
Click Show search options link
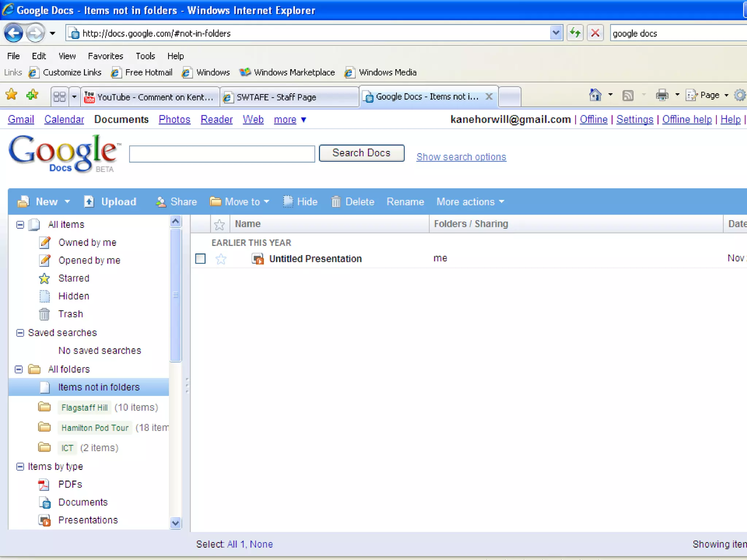(461, 157)
